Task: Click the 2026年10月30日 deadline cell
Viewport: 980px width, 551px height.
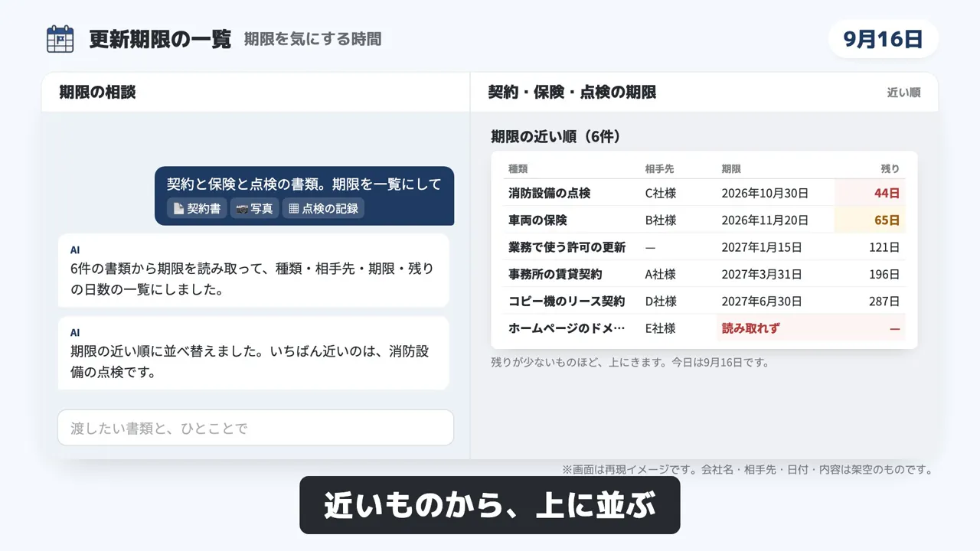Action: [776, 193]
